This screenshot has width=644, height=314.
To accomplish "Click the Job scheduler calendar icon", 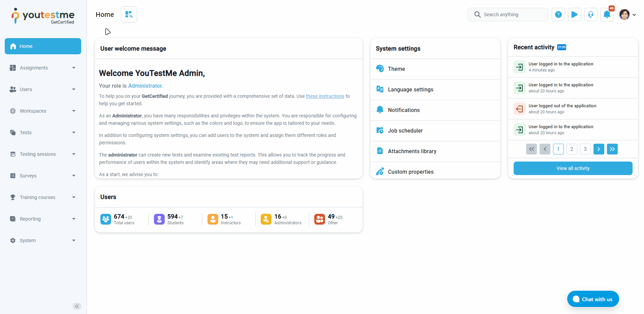I will 380,131.
